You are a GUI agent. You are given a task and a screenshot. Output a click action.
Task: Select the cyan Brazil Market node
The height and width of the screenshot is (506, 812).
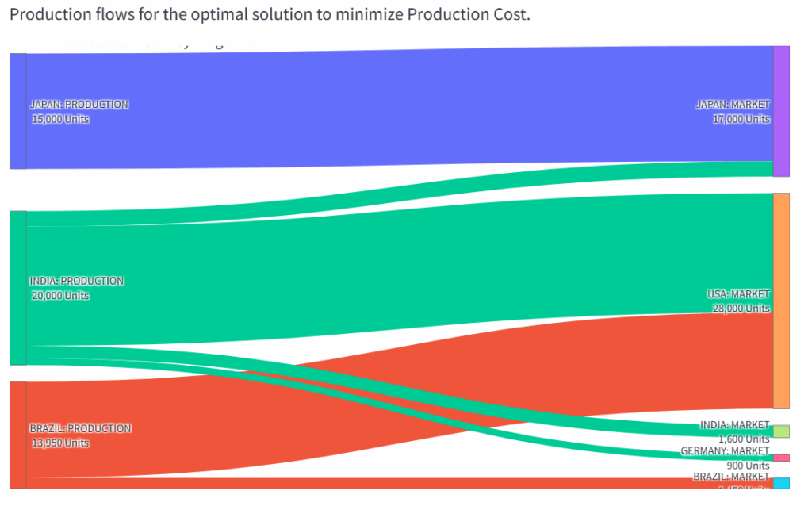pyautogui.click(x=781, y=483)
